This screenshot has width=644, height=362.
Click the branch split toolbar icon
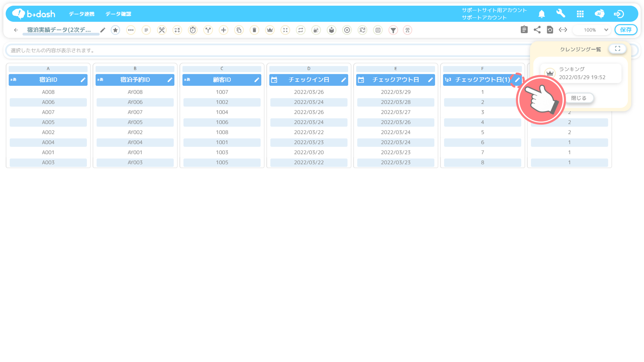click(208, 30)
